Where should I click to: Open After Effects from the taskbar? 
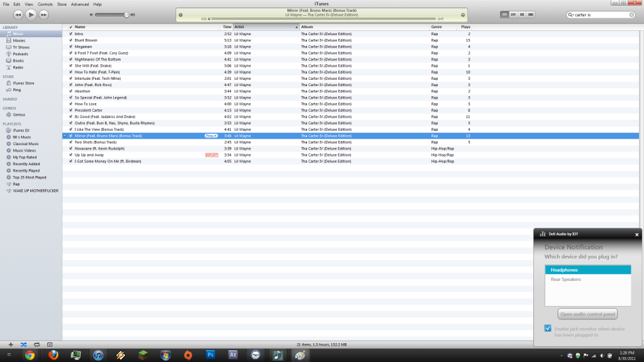click(x=233, y=356)
